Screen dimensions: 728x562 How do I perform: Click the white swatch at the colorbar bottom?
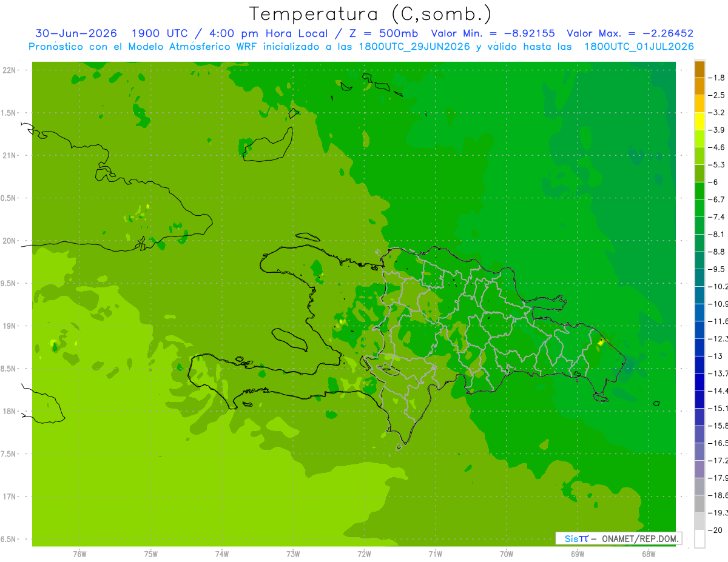click(x=699, y=538)
